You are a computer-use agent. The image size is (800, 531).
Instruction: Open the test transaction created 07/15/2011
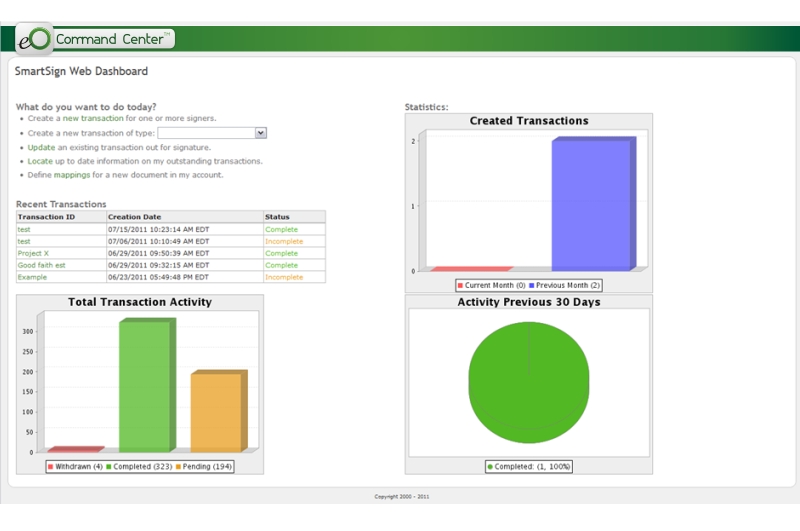click(24, 229)
